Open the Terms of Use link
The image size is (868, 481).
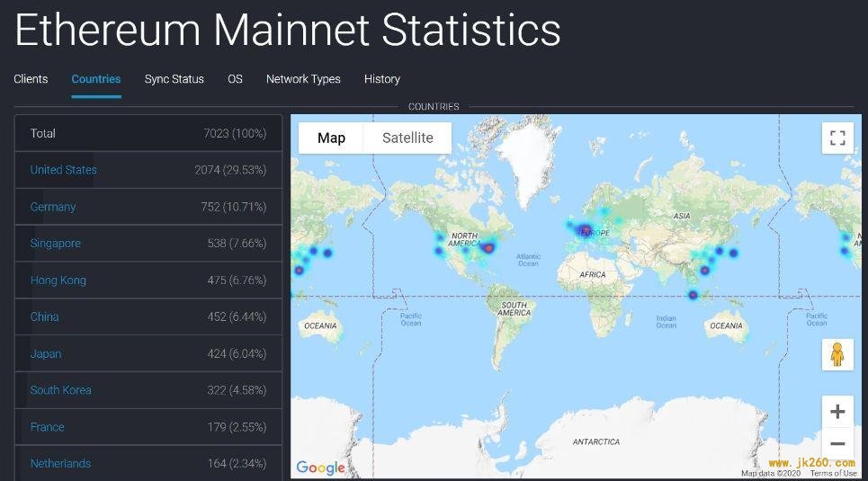tap(833, 473)
